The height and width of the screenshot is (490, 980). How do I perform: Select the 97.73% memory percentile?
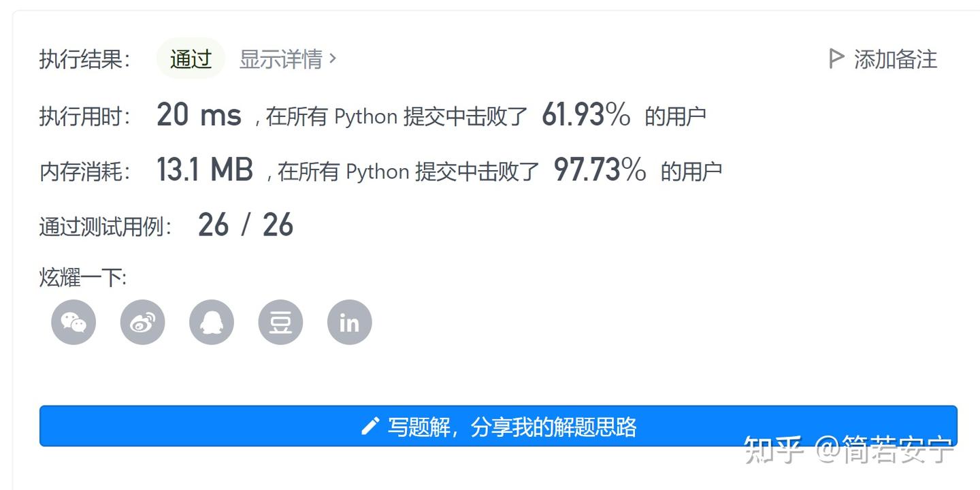click(x=600, y=169)
